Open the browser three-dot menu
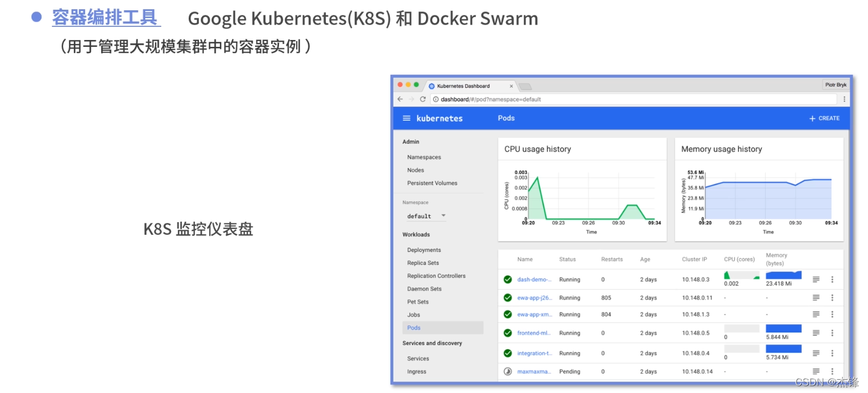 (844, 99)
